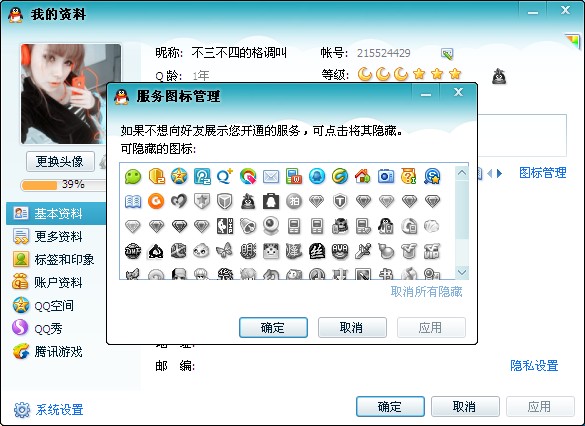Click grey penguin icon next to level stars
Viewport: 585px width, 426px height.
[x=499, y=76]
